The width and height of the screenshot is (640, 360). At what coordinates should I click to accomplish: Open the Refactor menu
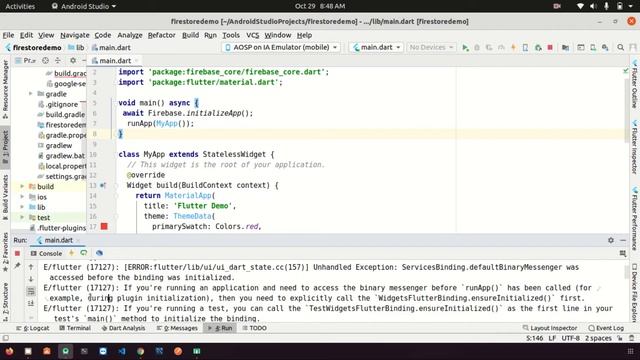[x=161, y=35]
